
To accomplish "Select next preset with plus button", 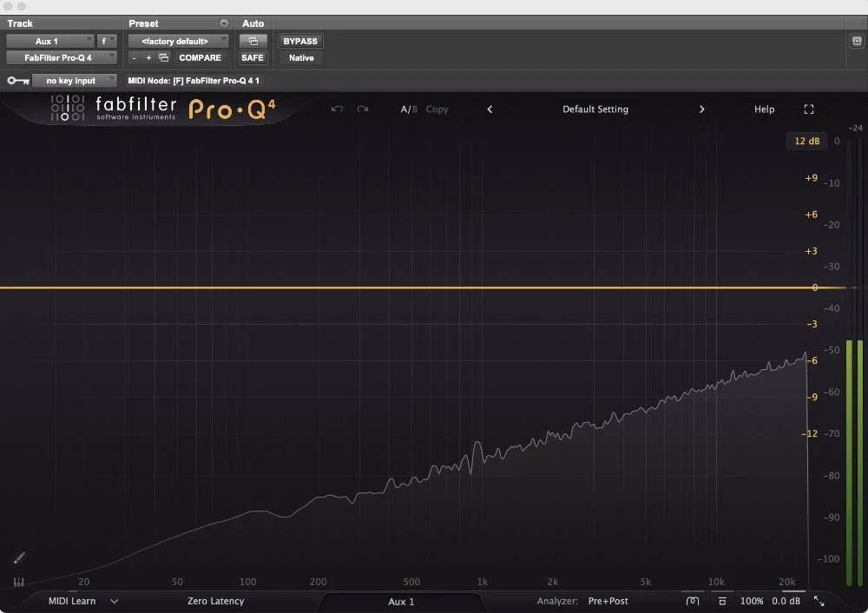I will click(148, 57).
